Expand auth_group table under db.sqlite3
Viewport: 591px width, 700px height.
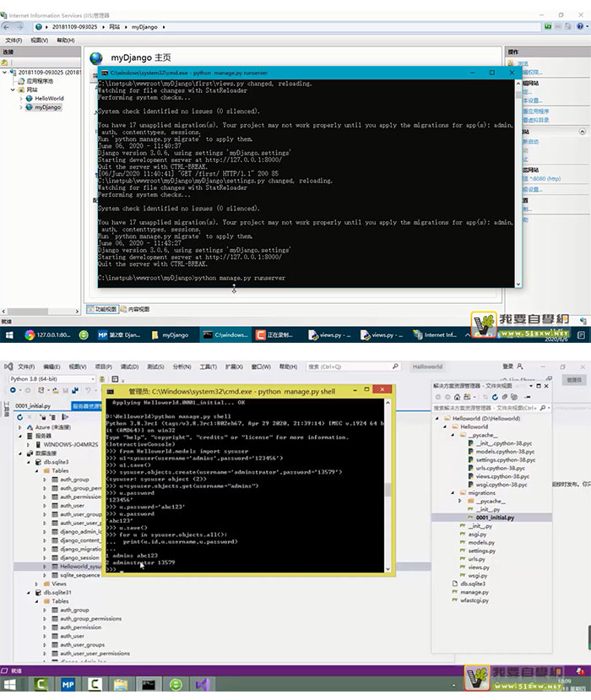[45, 480]
